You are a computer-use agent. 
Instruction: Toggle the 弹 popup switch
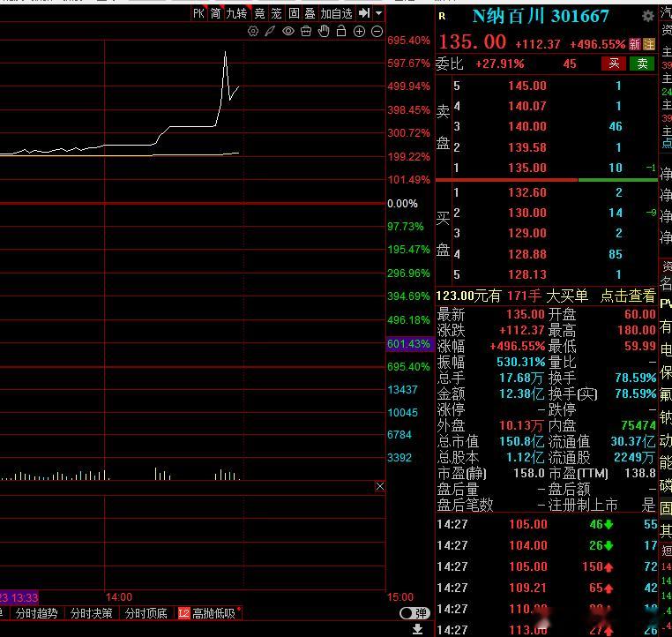coord(414,613)
